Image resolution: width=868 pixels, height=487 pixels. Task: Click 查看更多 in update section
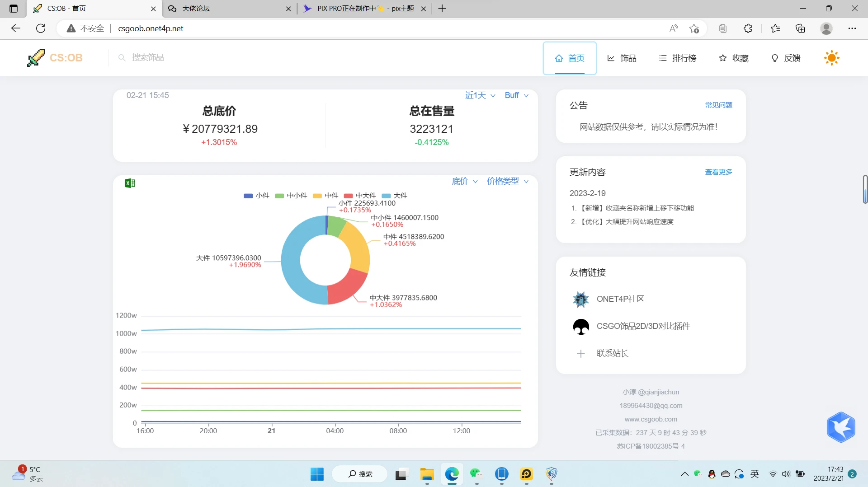(x=718, y=172)
